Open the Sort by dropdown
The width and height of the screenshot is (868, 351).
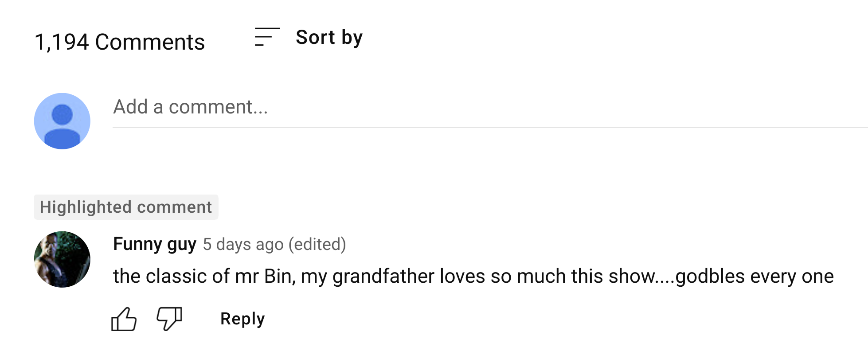click(x=309, y=37)
